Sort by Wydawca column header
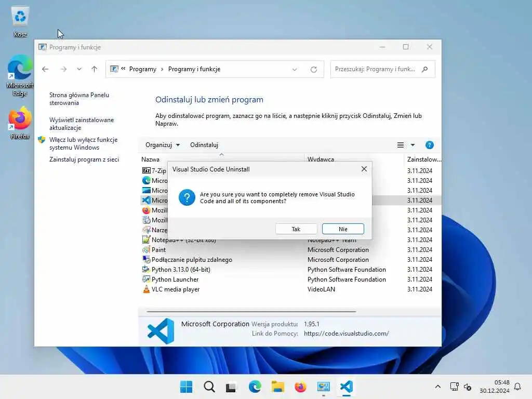The image size is (532, 399). pyautogui.click(x=321, y=159)
